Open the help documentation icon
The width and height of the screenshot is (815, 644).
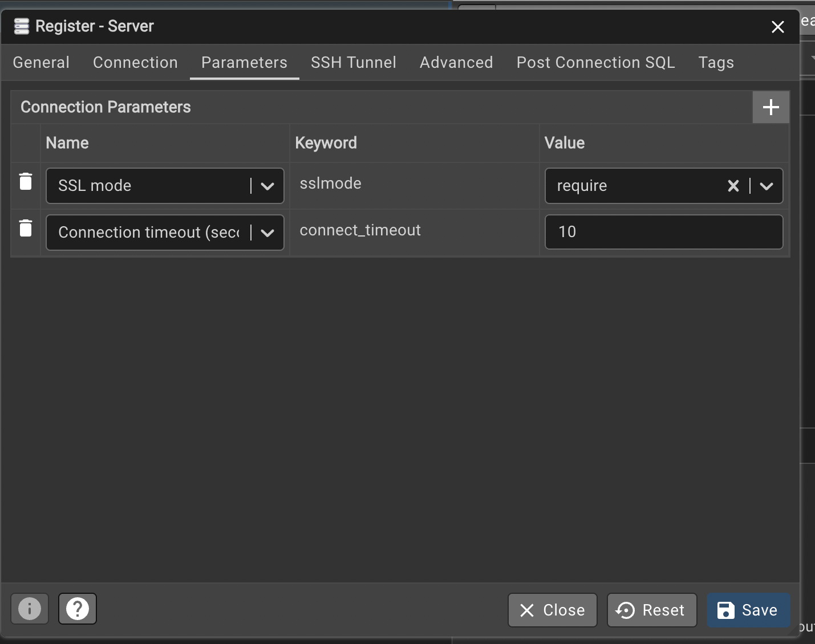point(78,609)
